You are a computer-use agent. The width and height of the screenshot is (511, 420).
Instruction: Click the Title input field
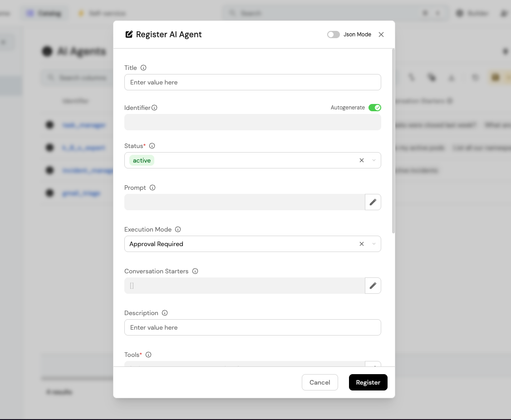click(x=252, y=82)
